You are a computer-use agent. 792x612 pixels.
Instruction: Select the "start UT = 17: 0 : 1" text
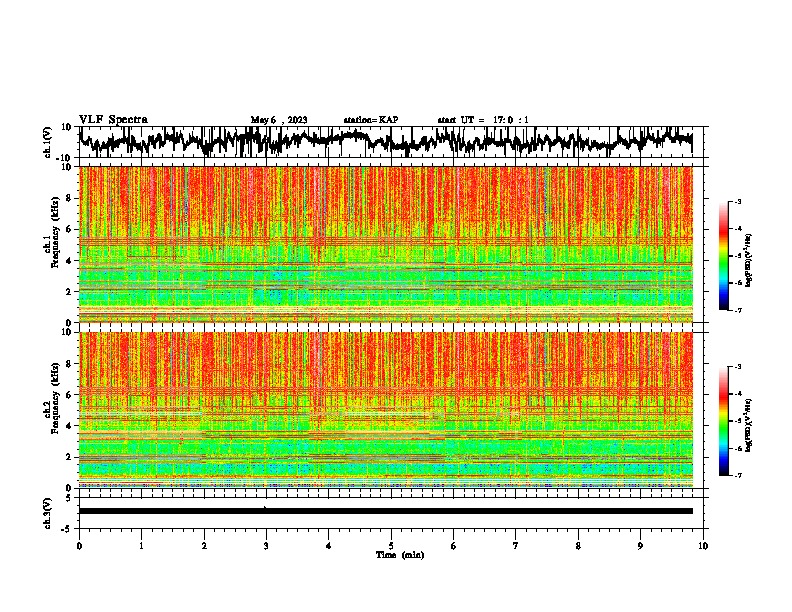click(483, 120)
